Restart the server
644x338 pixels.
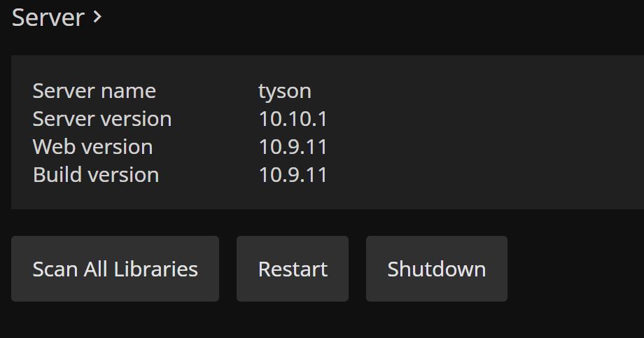click(293, 269)
